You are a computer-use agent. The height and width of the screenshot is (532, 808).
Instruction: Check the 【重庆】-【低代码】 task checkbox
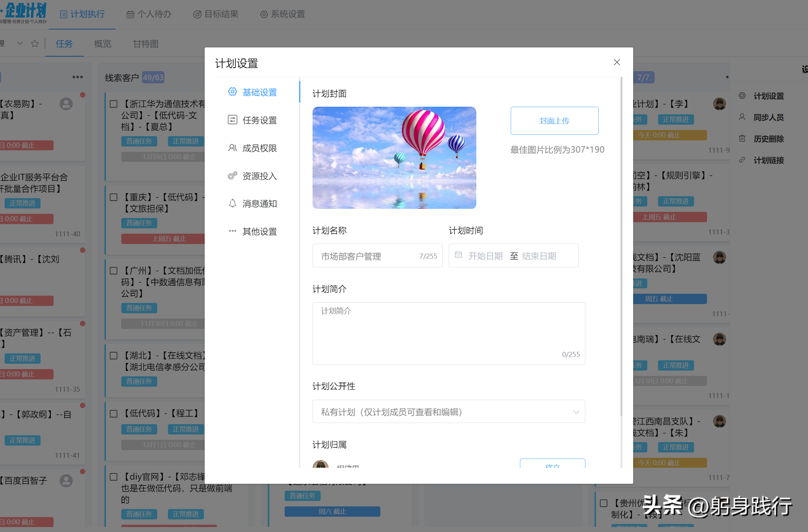coord(114,197)
